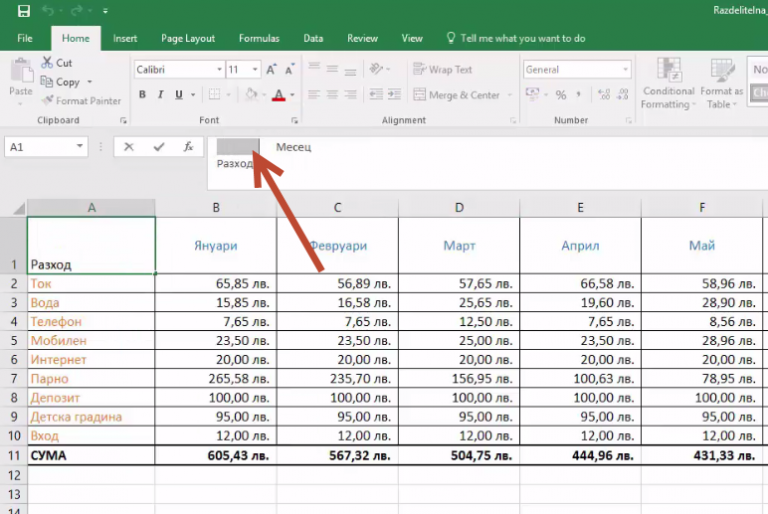Image resolution: width=768 pixels, height=514 pixels.
Task: Click the red font color swatch
Action: point(279,96)
